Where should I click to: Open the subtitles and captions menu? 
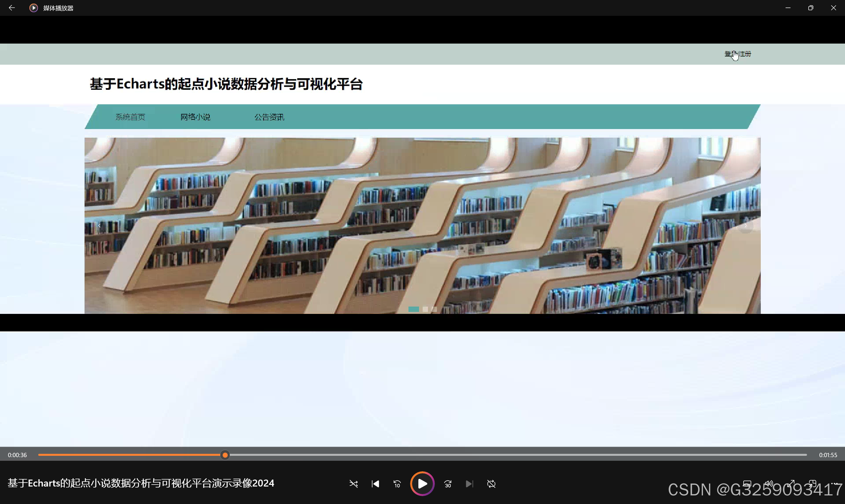point(747,484)
